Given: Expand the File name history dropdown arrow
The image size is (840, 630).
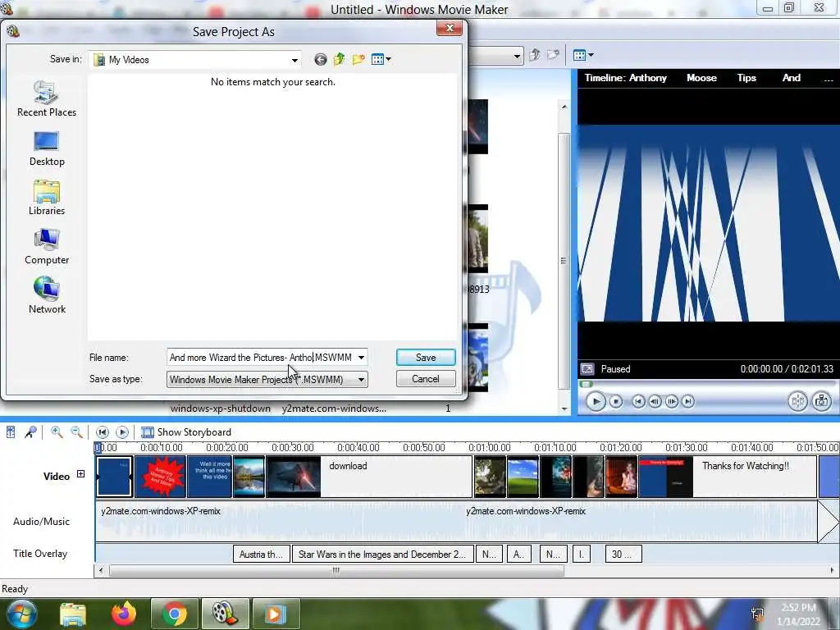Looking at the screenshot, I should 362,358.
